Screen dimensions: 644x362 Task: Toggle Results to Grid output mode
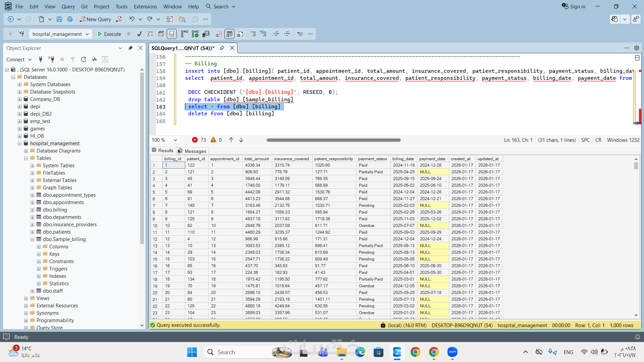click(229, 34)
